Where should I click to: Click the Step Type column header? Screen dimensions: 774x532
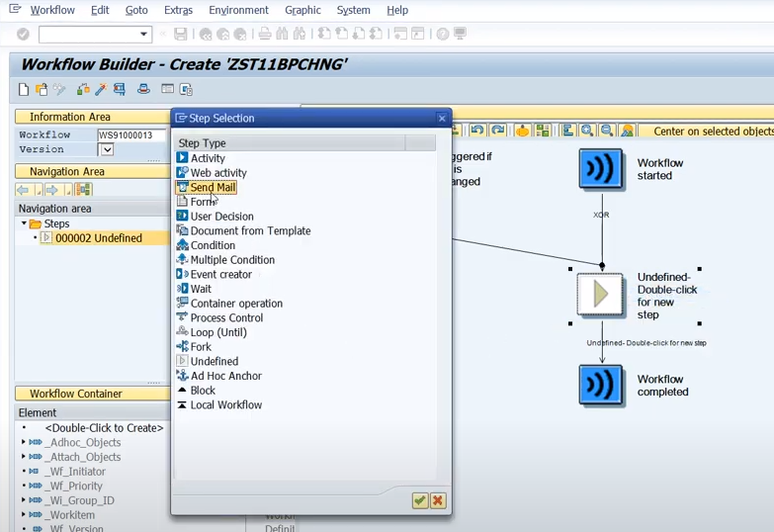(291, 142)
